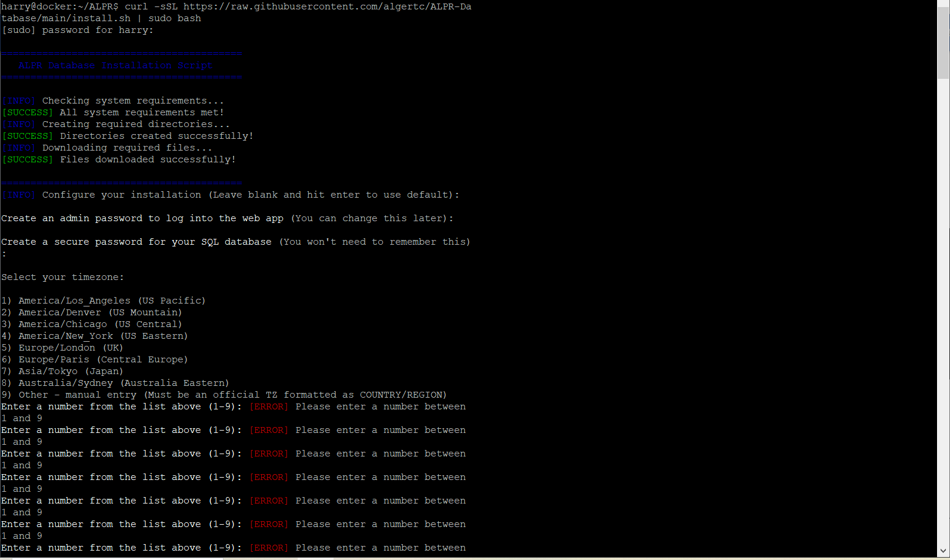This screenshot has height=560, width=950.
Task: Pick the 'America/Chicago (US Central)' entry
Action: (x=100, y=324)
